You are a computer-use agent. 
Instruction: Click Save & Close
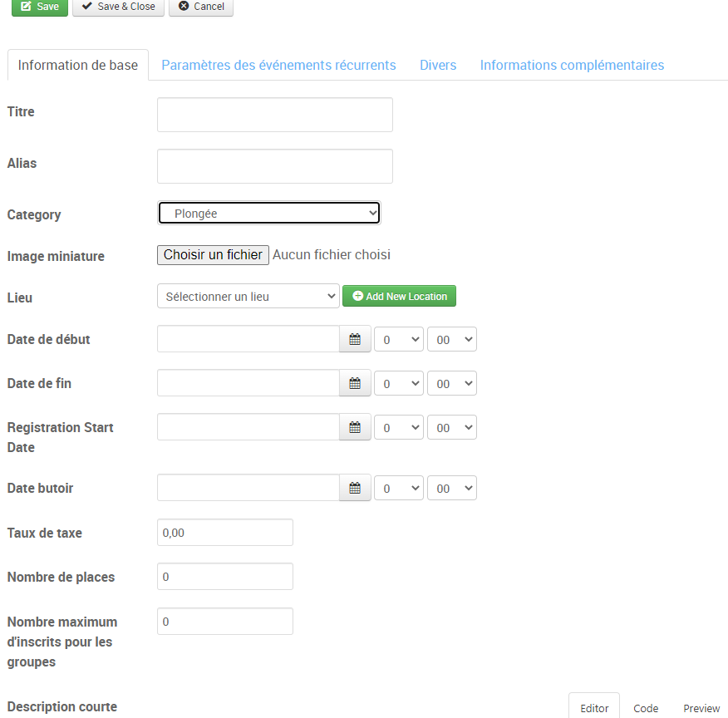[118, 7]
